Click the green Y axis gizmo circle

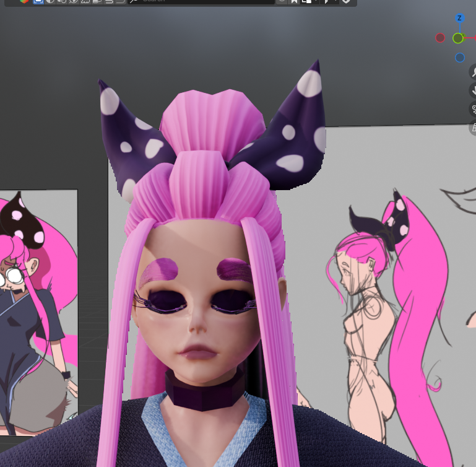[458, 38]
